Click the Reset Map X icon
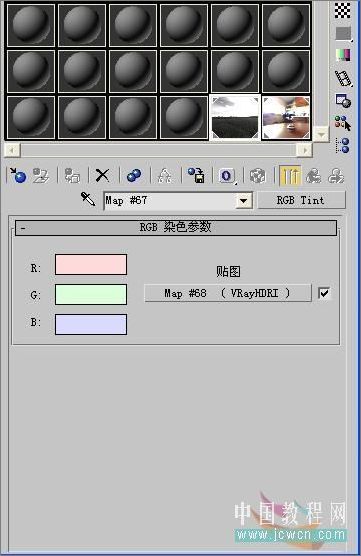361x556 pixels. pos(102,175)
